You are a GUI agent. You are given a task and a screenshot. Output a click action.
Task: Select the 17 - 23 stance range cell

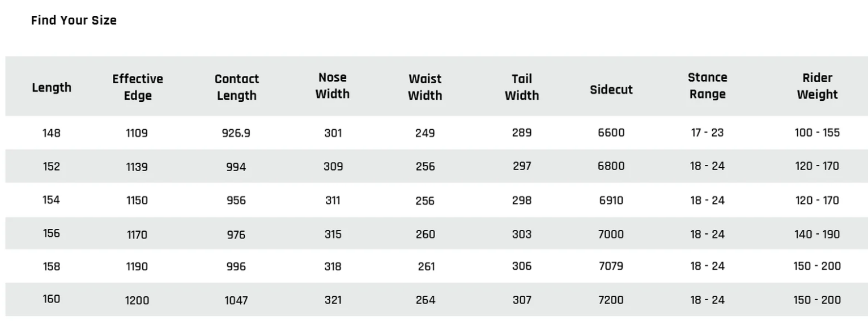coord(708,133)
